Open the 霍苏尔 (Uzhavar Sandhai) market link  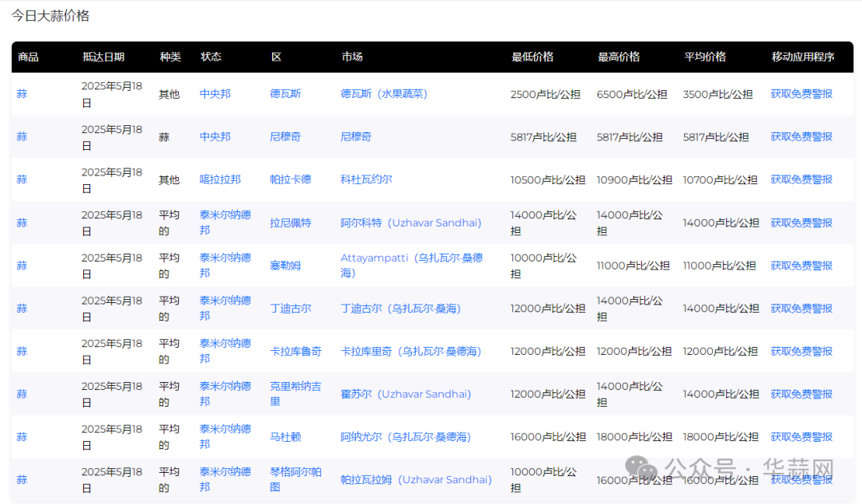[405, 394]
